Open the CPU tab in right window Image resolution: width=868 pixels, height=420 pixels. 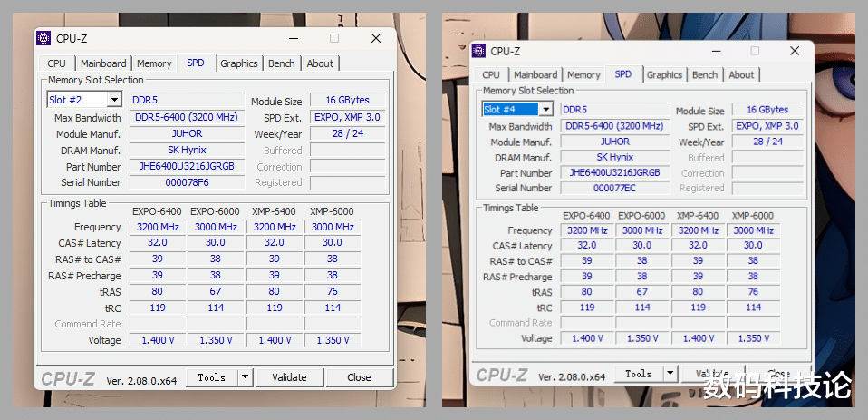click(x=491, y=74)
